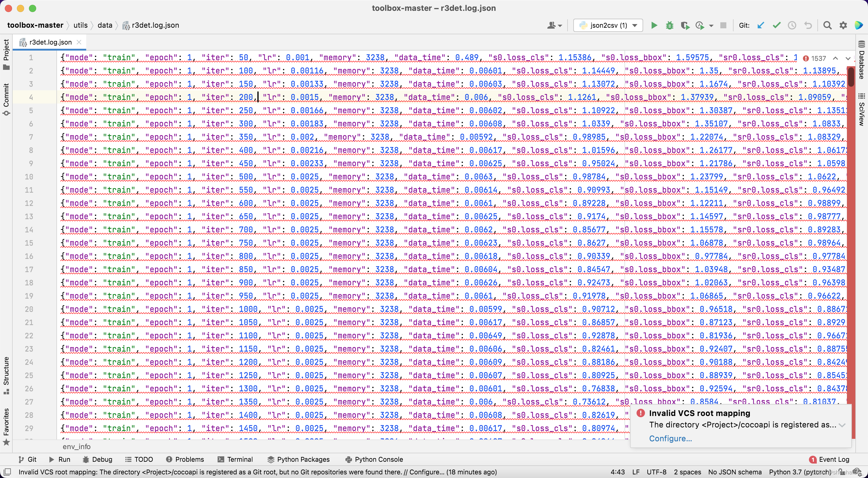
Task: Commit changes using the green checkmark icon
Action: click(x=776, y=25)
